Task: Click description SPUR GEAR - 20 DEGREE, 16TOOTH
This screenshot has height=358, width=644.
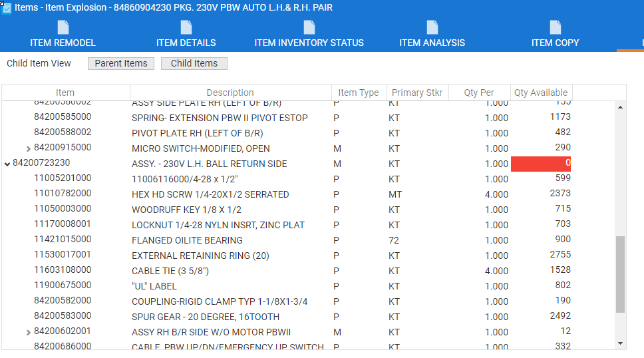Action: (x=206, y=317)
